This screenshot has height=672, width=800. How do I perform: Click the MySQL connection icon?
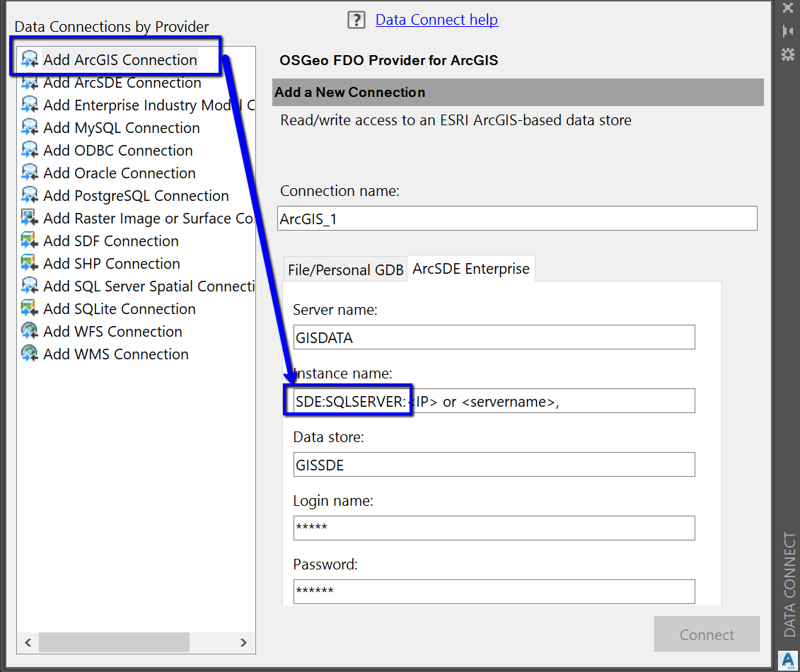[30, 127]
